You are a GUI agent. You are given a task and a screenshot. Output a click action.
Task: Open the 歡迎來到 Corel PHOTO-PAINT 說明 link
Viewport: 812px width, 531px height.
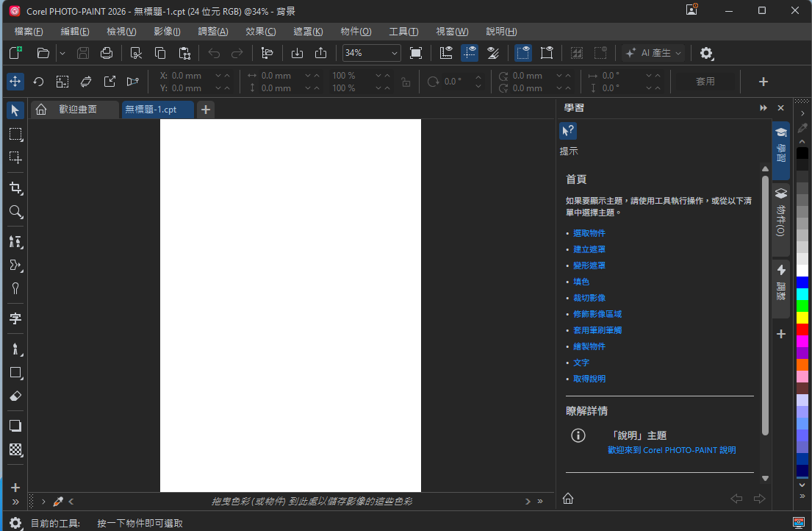(x=672, y=450)
